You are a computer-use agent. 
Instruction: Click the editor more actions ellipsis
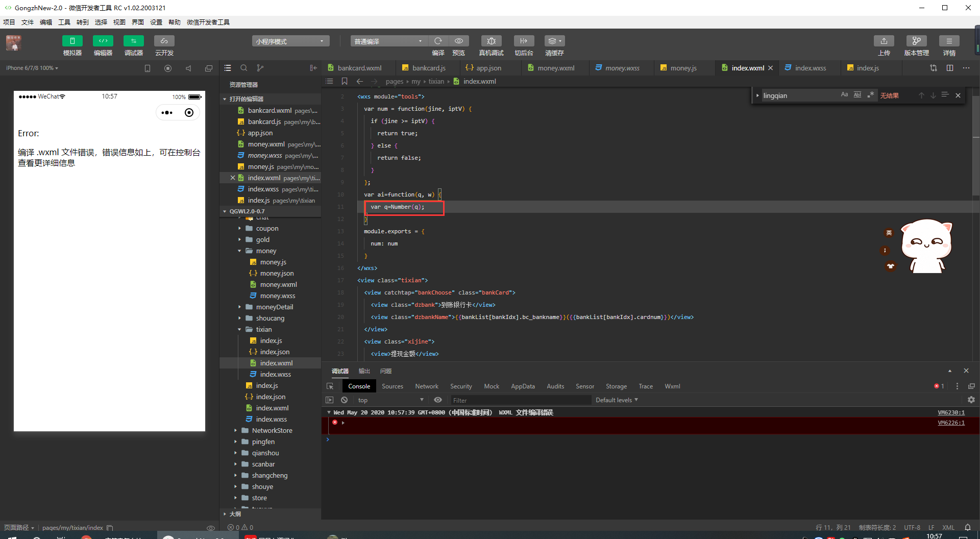point(966,68)
